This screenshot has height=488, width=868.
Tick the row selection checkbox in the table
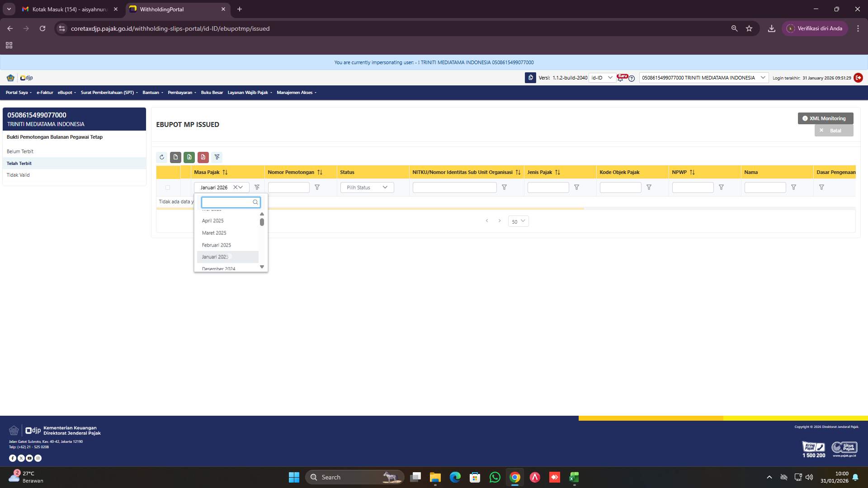pos(168,187)
